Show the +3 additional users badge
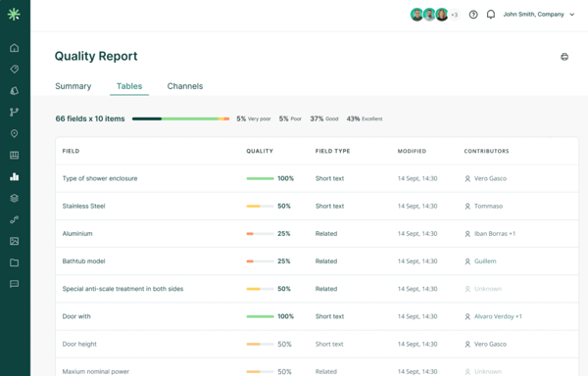The height and width of the screenshot is (376, 588). tap(455, 15)
